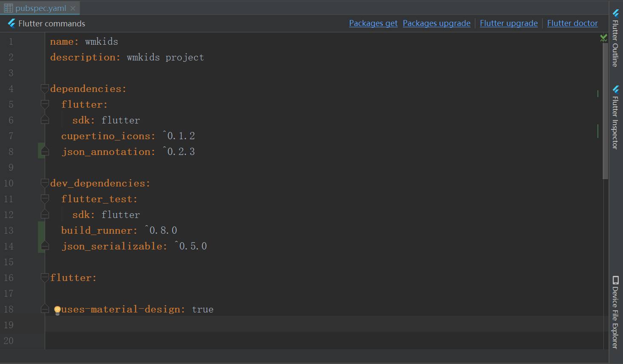623x364 pixels.
Task: Open the Flutter Inspector side panel
Action: (615, 117)
